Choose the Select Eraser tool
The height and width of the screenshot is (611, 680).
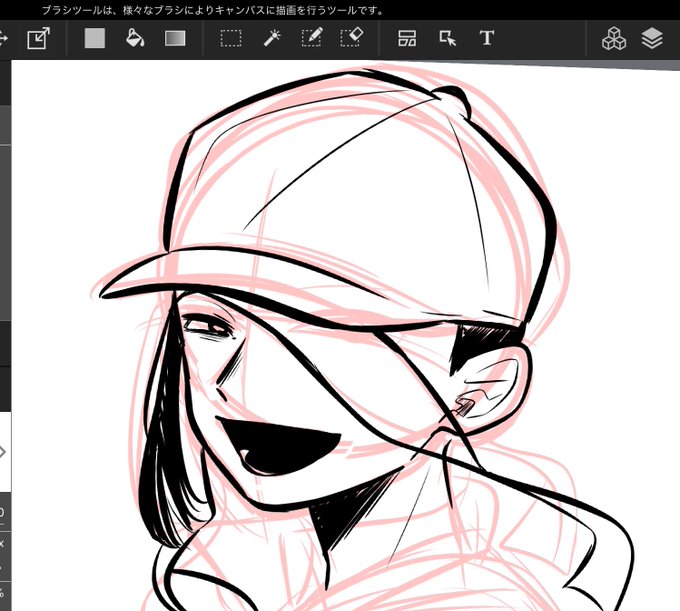click(x=352, y=37)
